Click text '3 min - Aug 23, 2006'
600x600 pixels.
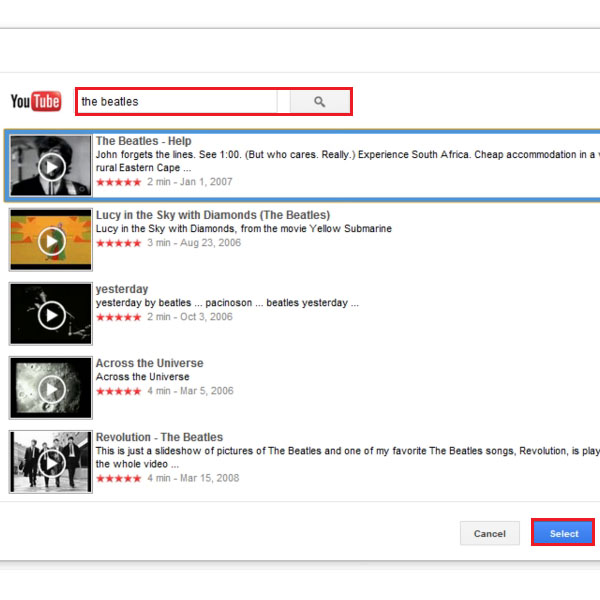(194, 243)
